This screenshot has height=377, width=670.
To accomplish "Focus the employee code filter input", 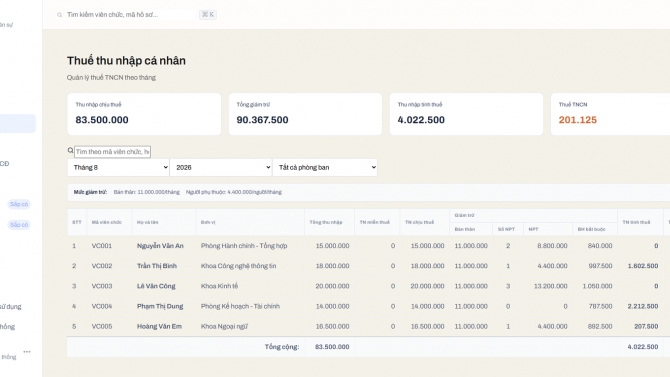I will tap(112, 152).
